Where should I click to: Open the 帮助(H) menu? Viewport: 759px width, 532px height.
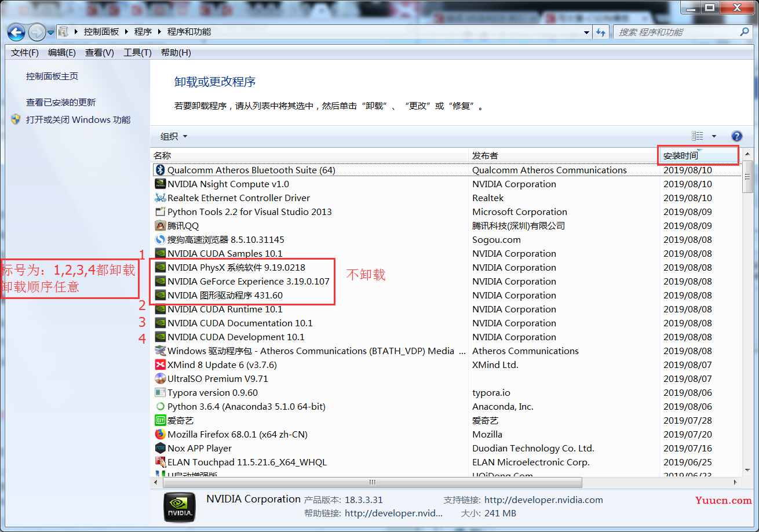point(176,53)
